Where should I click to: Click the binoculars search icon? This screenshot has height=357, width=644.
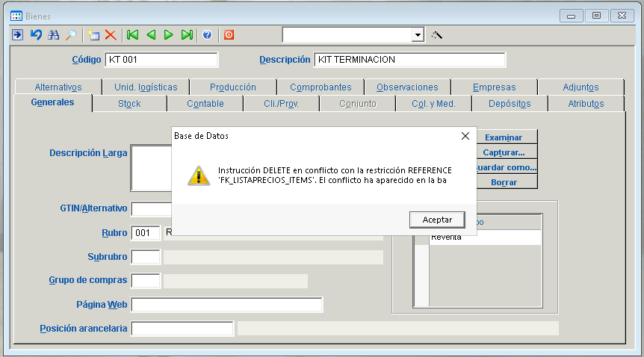(x=53, y=35)
